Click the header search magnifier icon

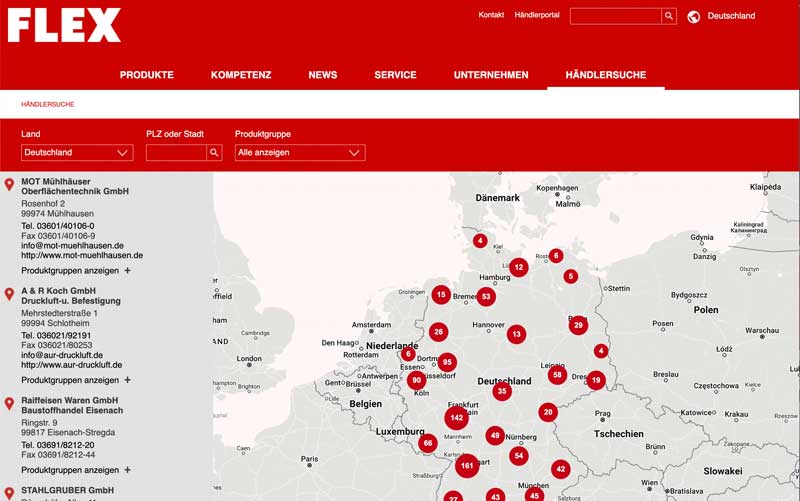(x=669, y=16)
